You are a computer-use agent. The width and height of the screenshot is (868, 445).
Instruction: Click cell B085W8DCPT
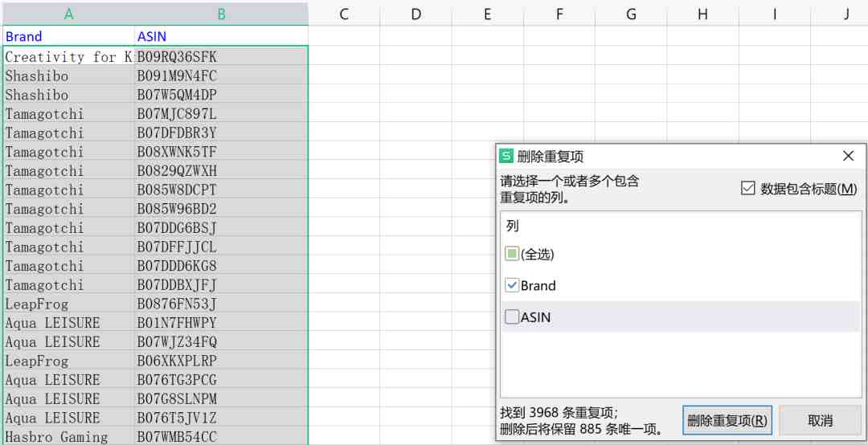(x=222, y=190)
